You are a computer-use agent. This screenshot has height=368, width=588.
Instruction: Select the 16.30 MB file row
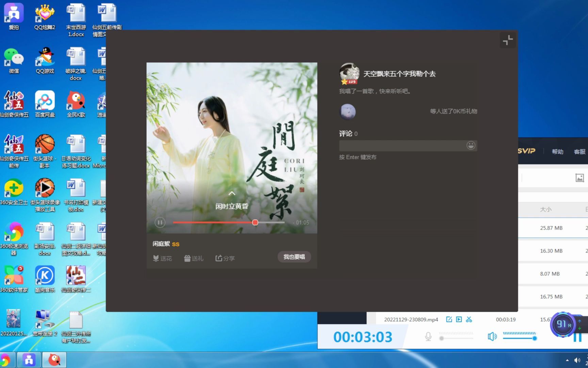pyautogui.click(x=553, y=251)
